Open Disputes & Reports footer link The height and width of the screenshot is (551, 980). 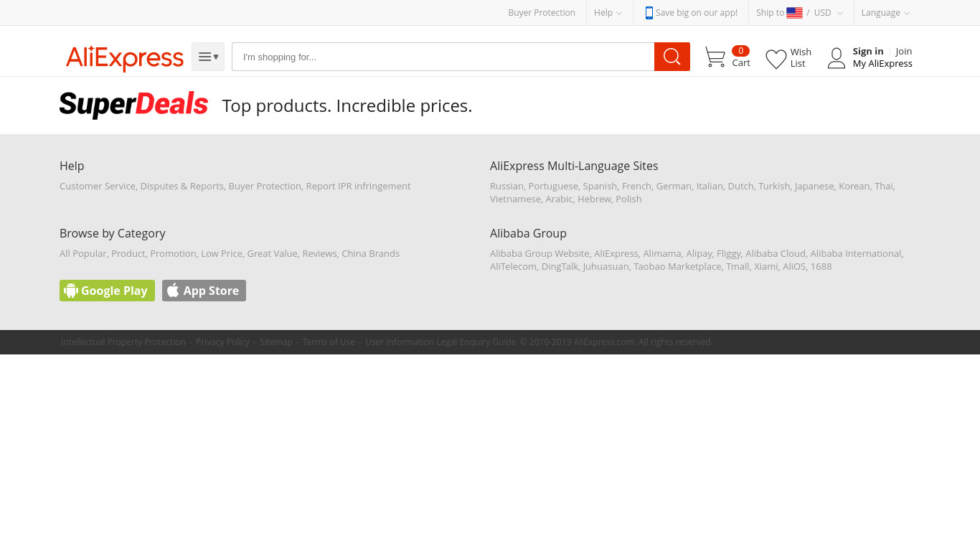tap(182, 186)
